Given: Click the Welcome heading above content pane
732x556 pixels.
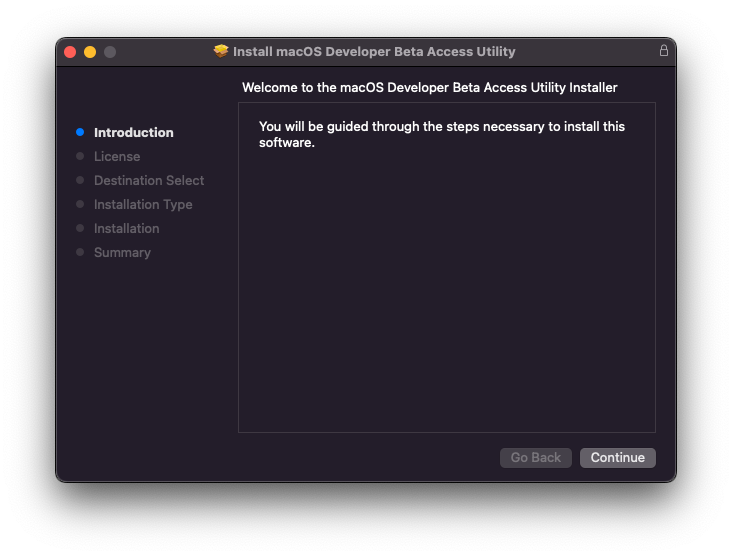Looking at the screenshot, I should (x=429, y=88).
